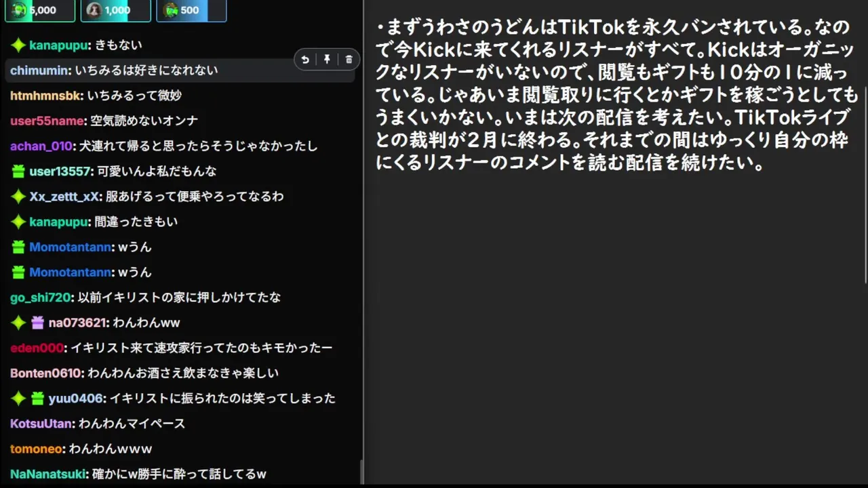868x488 pixels.
Task: Click the username NaNanatsuki
Action: pyautogui.click(x=49, y=474)
